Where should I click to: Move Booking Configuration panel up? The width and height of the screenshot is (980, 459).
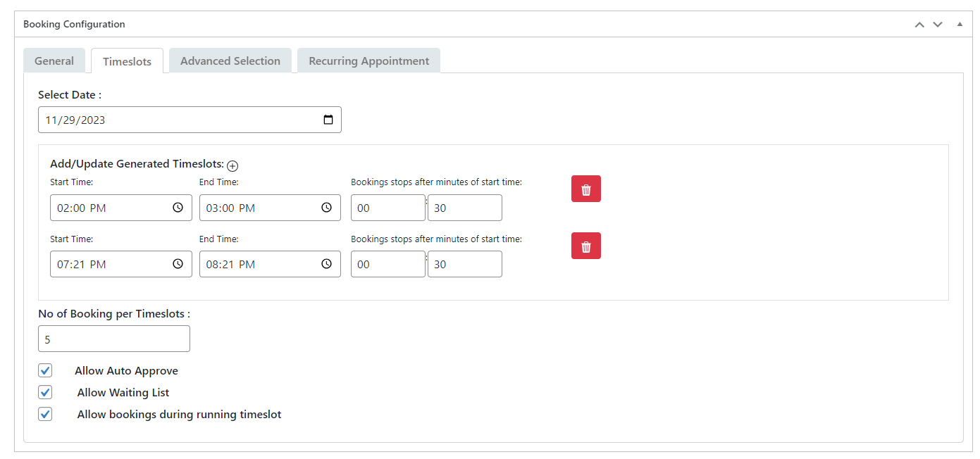click(x=919, y=24)
